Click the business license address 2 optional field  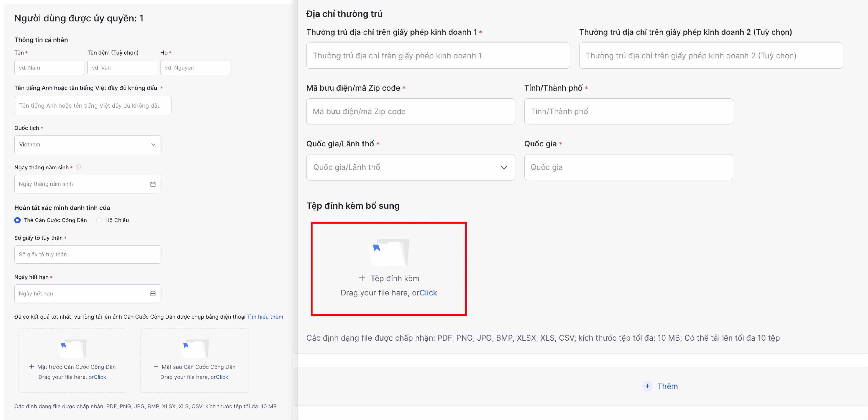[711, 56]
